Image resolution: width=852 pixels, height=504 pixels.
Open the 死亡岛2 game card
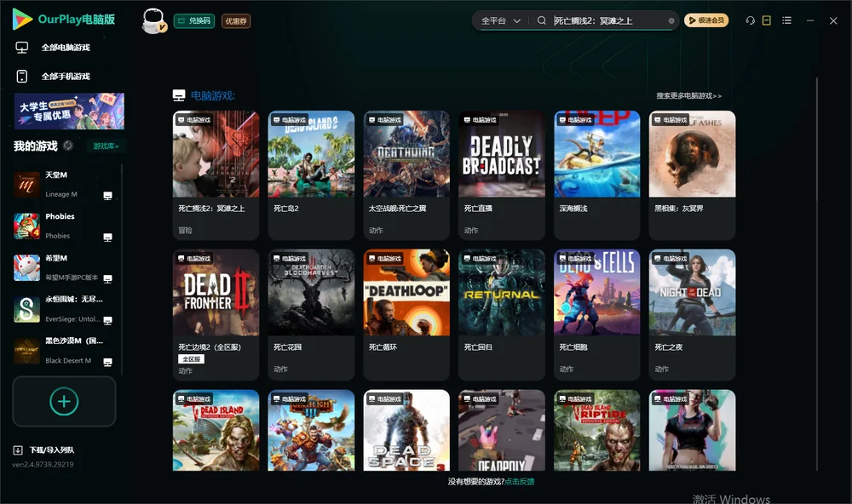point(311,175)
